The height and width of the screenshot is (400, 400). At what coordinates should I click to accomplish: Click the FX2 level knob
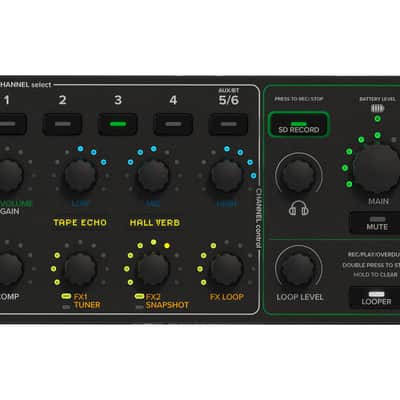pyautogui.click(x=153, y=269)
